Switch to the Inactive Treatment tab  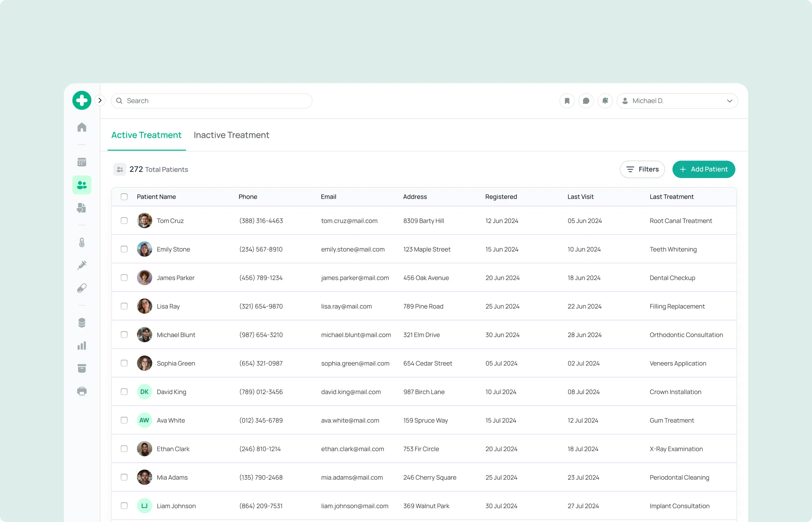tap(231, 135)
